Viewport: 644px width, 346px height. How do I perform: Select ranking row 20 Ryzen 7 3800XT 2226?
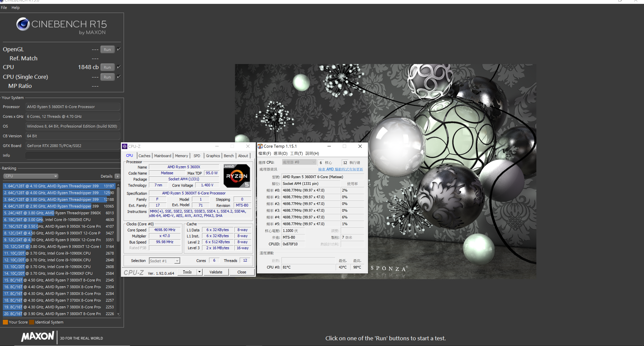pos(59,314)
